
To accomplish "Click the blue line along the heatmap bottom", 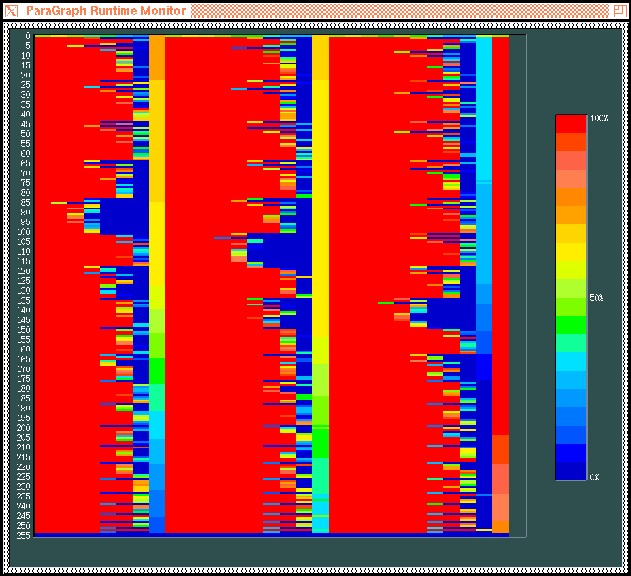I will point(270,536).
